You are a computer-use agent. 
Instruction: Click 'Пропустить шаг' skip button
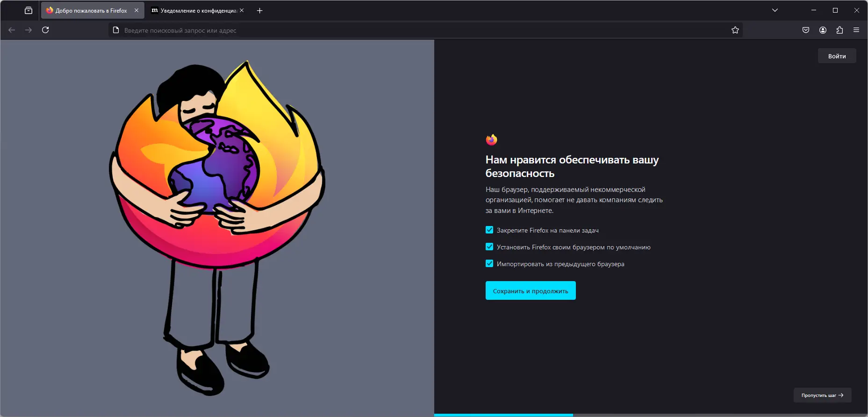click(822, 395)
